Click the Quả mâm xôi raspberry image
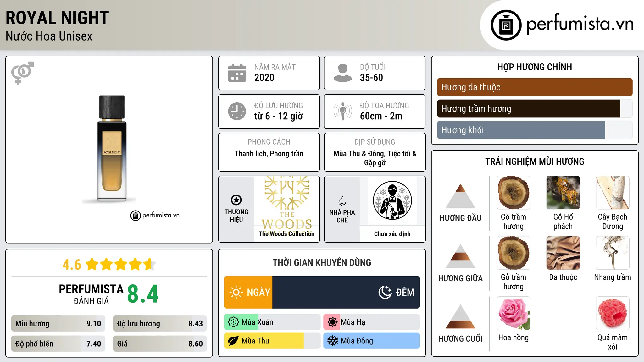Screen dimensions: 644x362 pos(613,313)
